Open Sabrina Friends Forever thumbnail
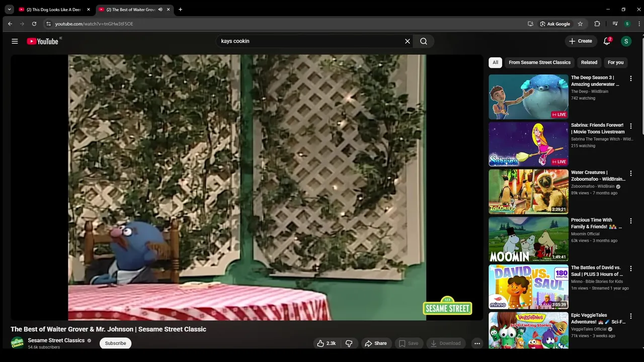Screen dimensions: 644x362 click(528, 144)
